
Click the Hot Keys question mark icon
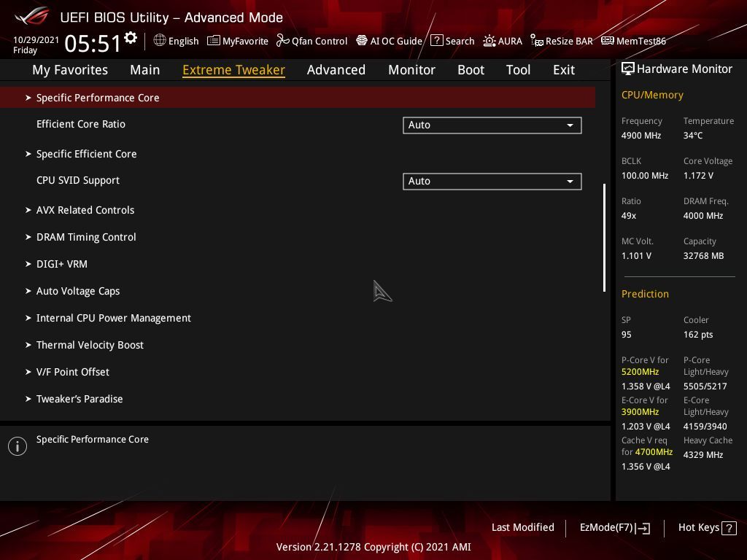pos(729,528)
